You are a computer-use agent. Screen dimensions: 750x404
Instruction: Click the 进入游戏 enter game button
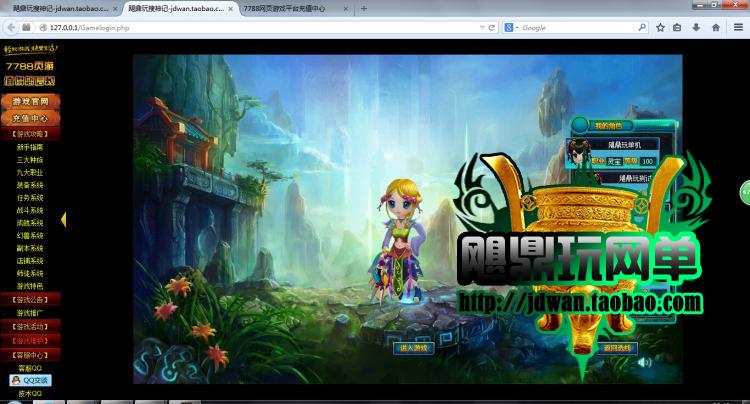click(413, 348)
